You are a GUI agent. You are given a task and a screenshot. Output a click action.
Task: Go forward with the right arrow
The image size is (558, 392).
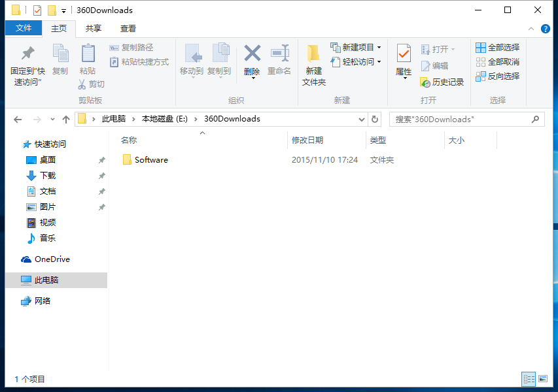coord(37,120)
